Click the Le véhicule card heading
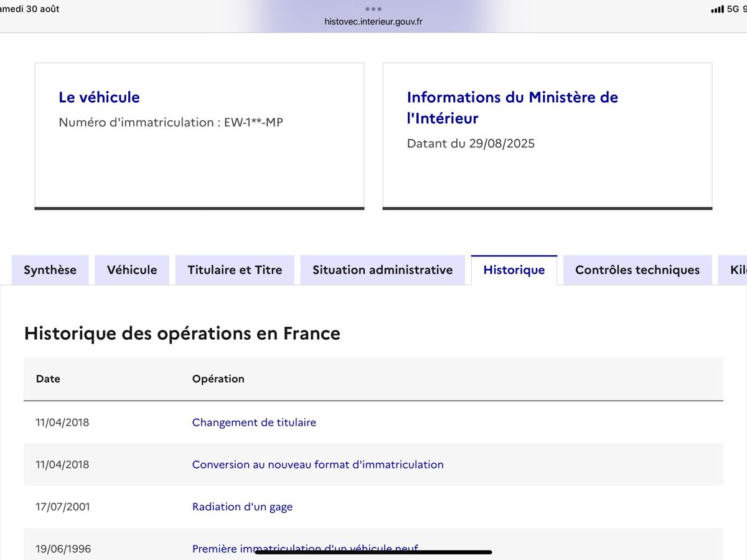747x560 pixels. point(99,97)
